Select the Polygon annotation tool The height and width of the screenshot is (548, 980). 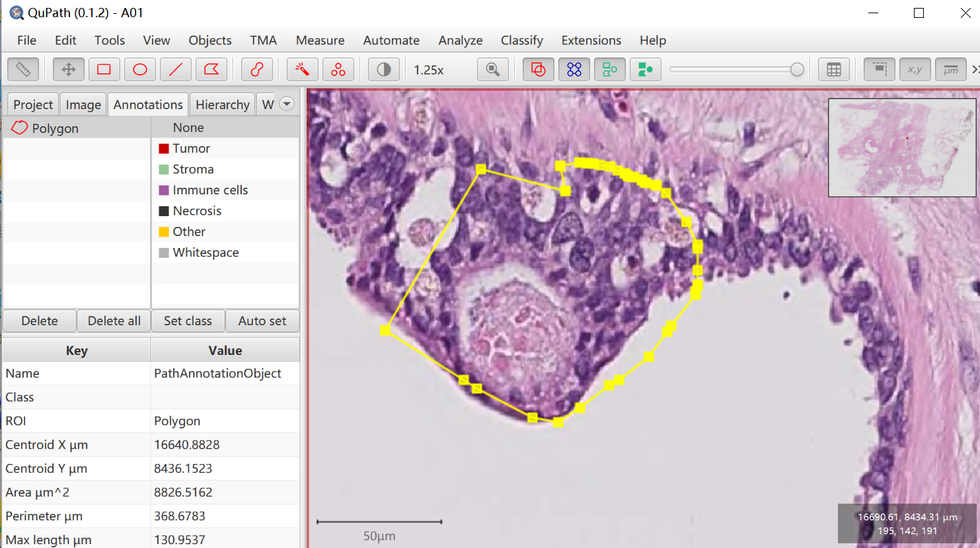click(x=211, y=69)
